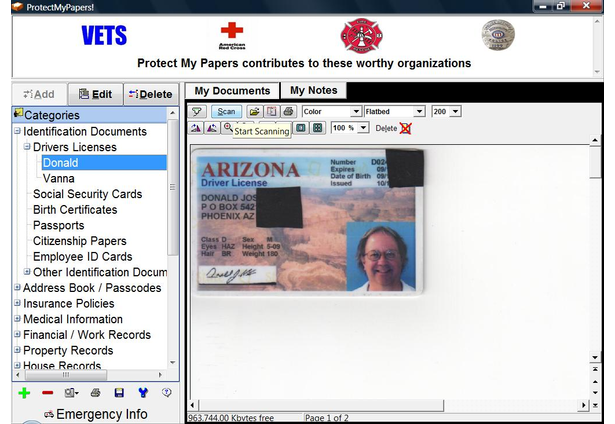This screenshot has width=615, height=424.
Task: Select Donald in the category tree
Action: pos(104,162)
